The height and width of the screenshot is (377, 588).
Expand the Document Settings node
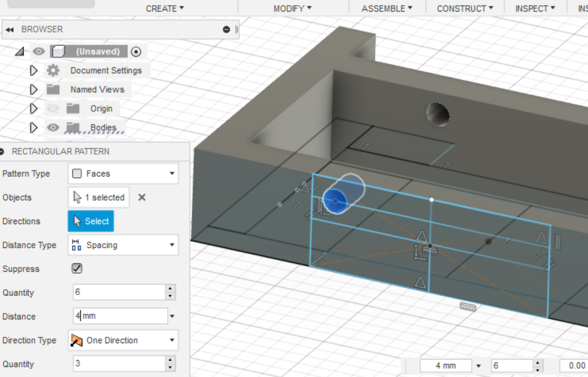coord(33,70)
